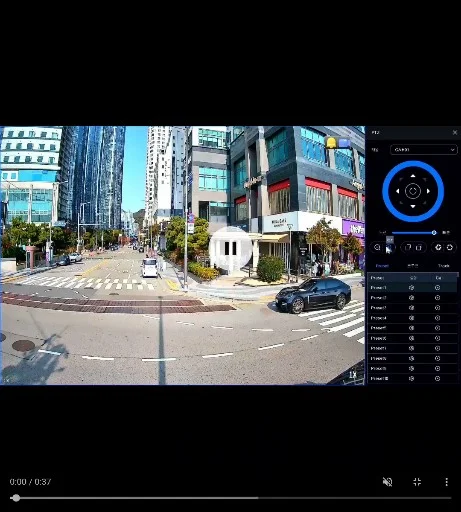This screenshot has height=512, width=461.
Task: Click the zoom out magnifier icon
Action: (x=377, y=247)
